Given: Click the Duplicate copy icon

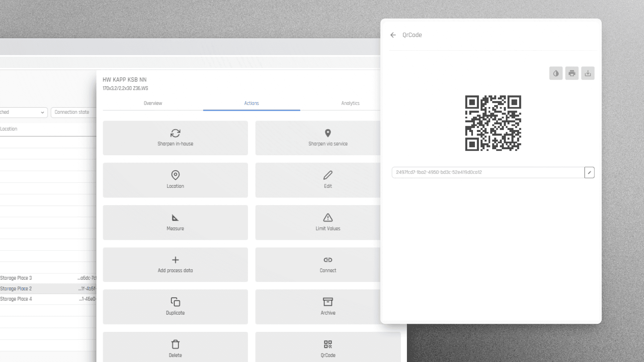Looking at the screenshot, I should click(175, 302).
